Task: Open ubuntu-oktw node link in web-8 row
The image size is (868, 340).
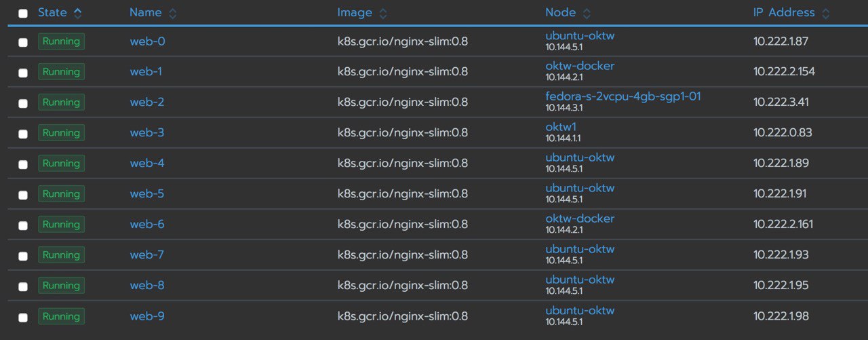Action: [580, 280]
